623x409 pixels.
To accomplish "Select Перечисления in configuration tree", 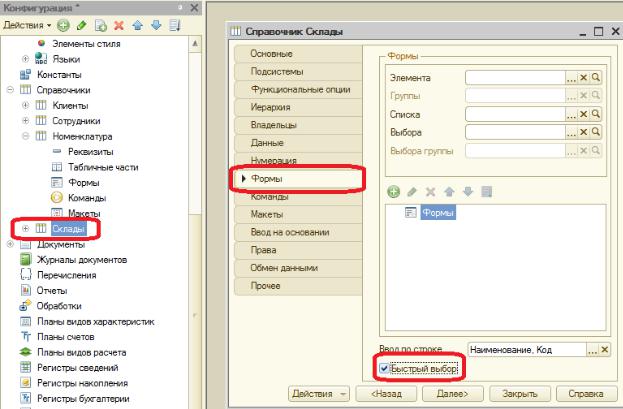I will coord(66,275).
